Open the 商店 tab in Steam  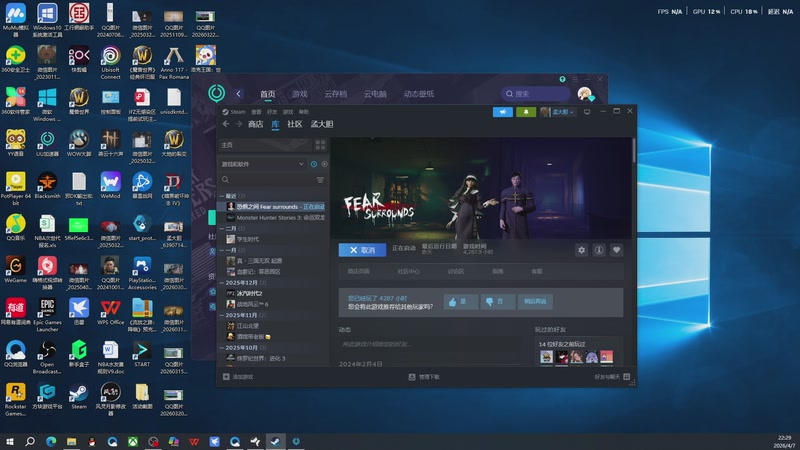(255, 124)
